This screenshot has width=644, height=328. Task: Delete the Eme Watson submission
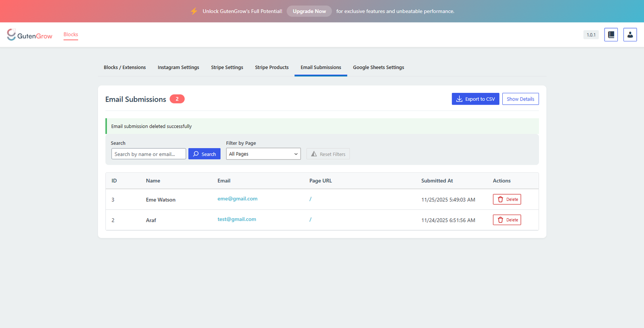(x=507, y=199)
